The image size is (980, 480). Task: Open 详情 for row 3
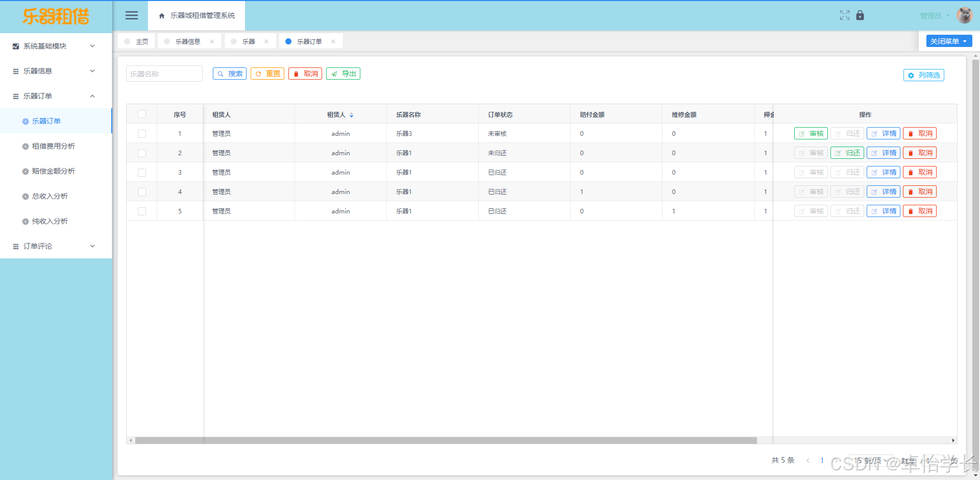pos(884,172)
